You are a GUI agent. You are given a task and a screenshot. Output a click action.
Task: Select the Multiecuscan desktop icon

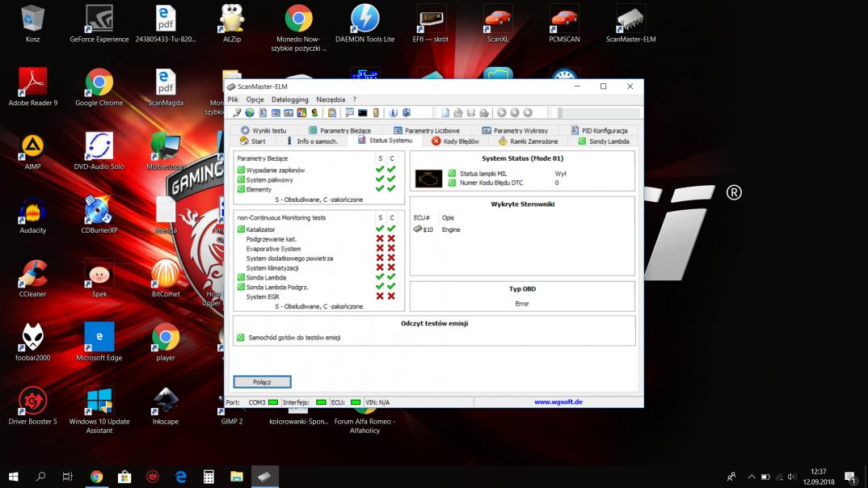click(166, 150)
